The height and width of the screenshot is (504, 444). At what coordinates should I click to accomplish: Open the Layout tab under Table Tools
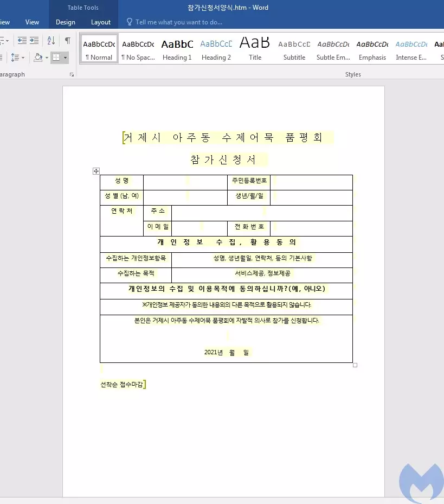click(100, 22)
